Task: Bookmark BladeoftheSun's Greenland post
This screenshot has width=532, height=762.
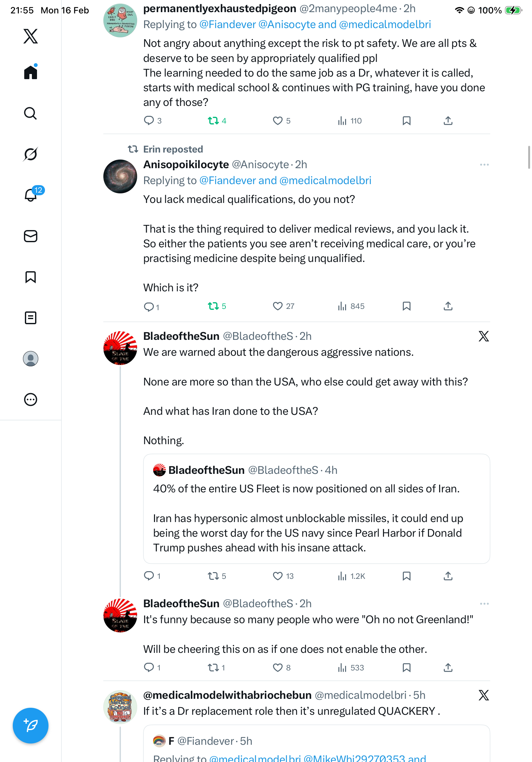Action: tap(406, 668)
